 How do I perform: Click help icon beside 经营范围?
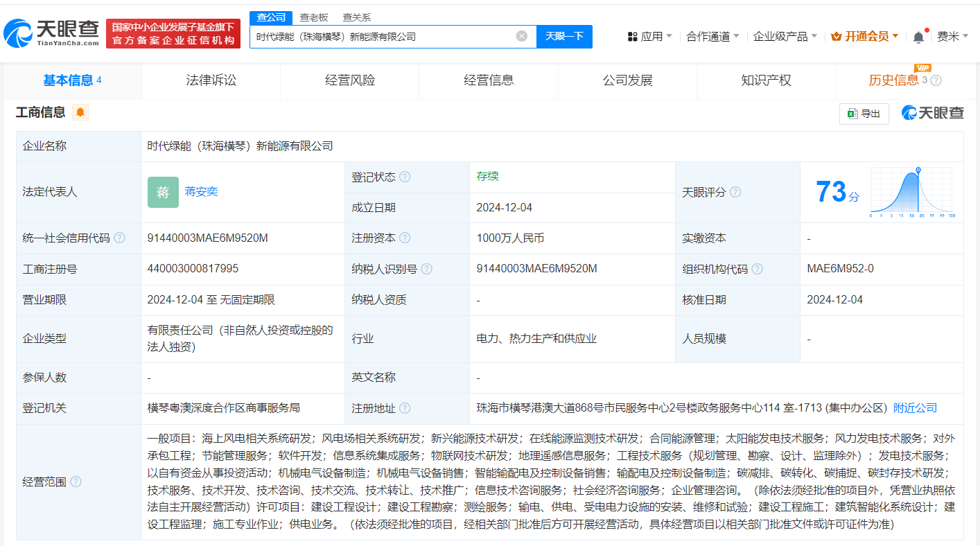tap(76, 482)
